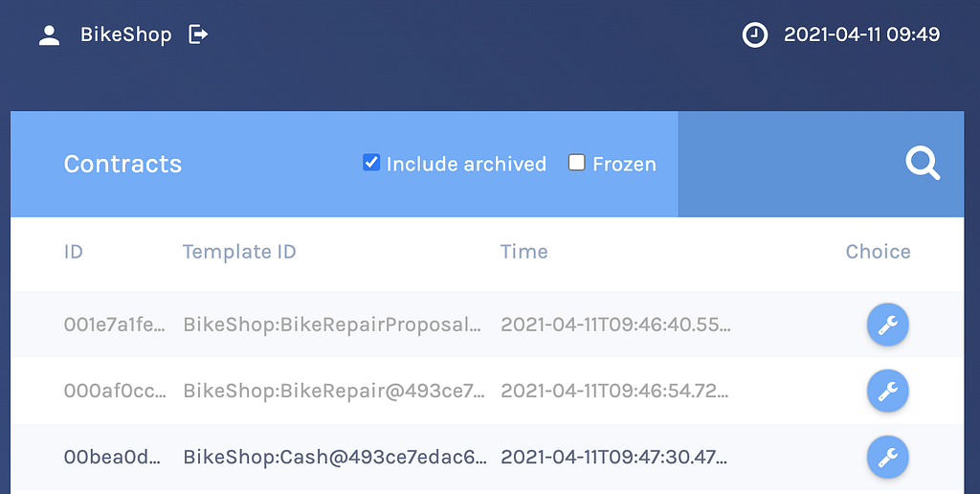Image resolution: width=980 pixels, height=494 pixels.
Task: Open the wrench choice for BikeRepair contract
Action: click(x=887, y=391)
